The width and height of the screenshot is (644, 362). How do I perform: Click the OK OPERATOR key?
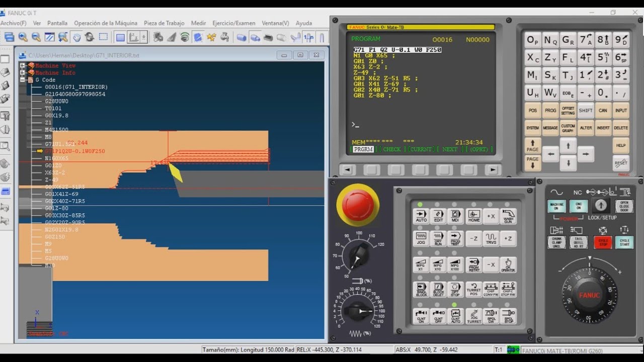point(508,265)
